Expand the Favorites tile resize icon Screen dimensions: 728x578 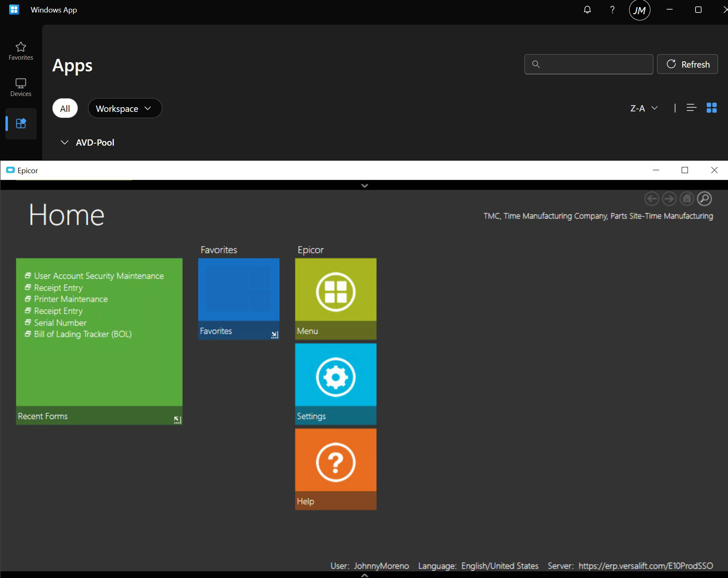pyautogui.click(x=275, y=335)
